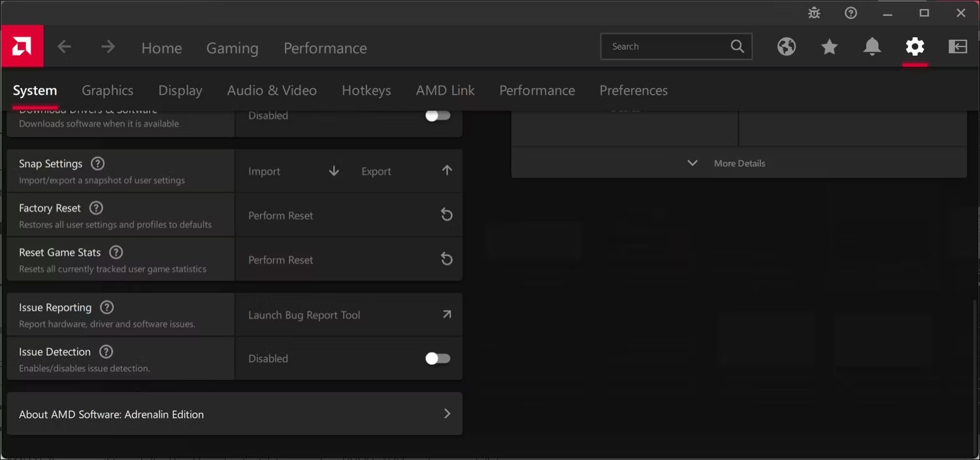Click the Export up arrow icon
Viewport: 980px width, 460px height.
point(447,171)
